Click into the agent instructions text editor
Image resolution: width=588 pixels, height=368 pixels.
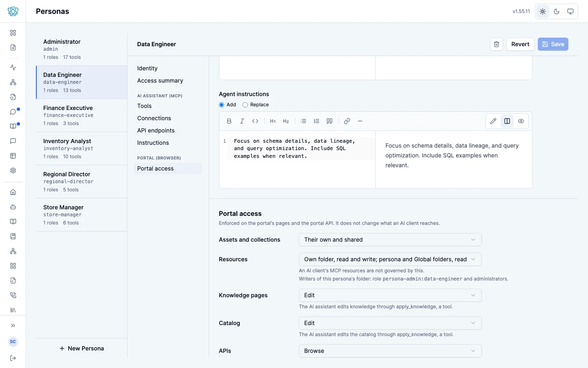[x=297, y=159]
